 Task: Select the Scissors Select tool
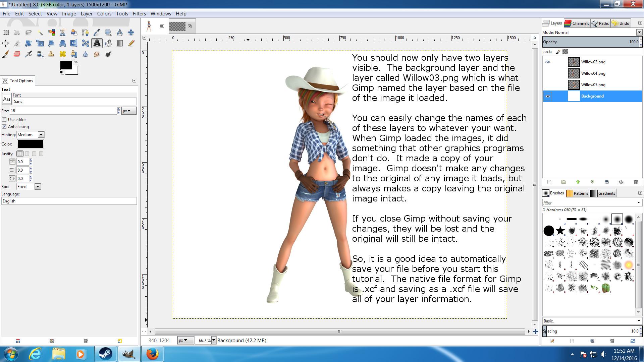(x=63, y=33)
